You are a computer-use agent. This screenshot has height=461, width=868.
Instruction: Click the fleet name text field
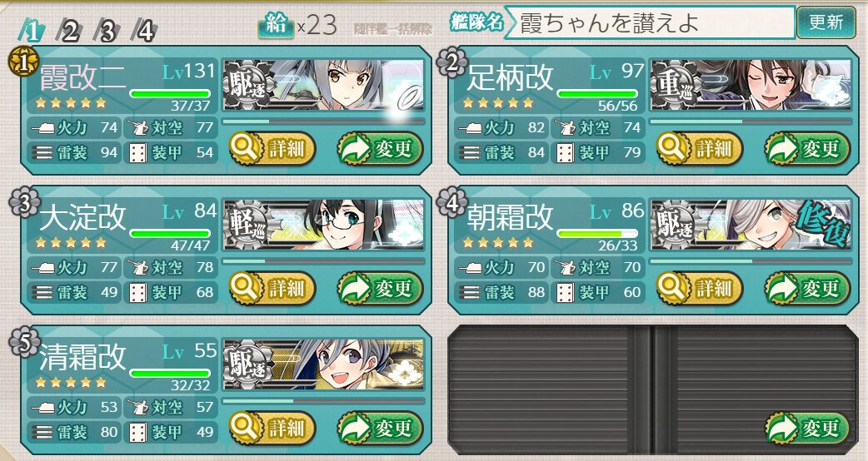pos(650,23)
